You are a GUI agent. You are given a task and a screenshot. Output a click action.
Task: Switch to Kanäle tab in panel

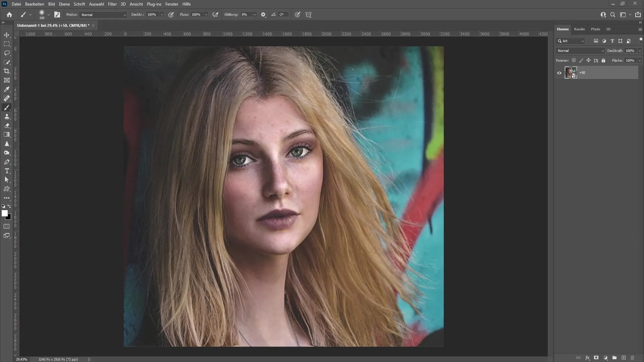tap(579, 29)
